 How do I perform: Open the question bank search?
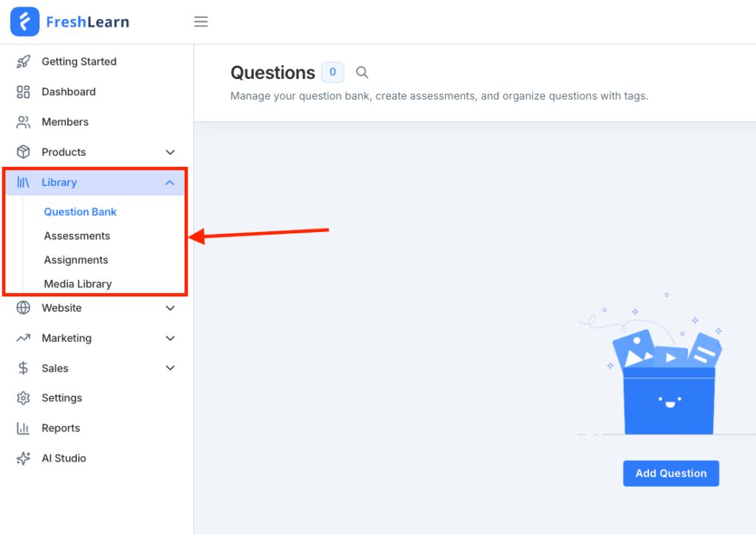pyautogui.click(x=362, y=72)
